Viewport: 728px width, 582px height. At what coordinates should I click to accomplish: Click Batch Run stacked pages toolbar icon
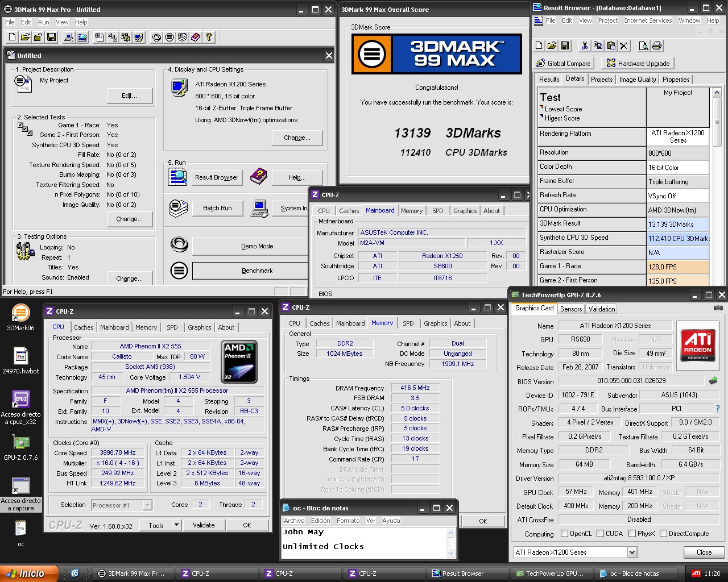183,37
